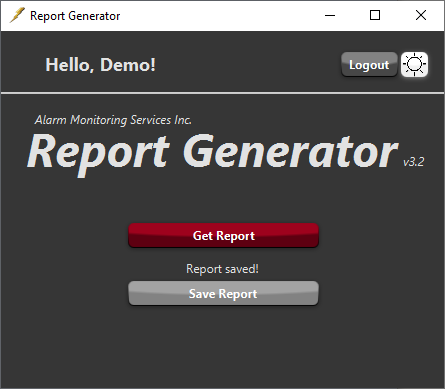445x389 pixels.
Task: Click the Save Report button
Action: pos(224,293)
